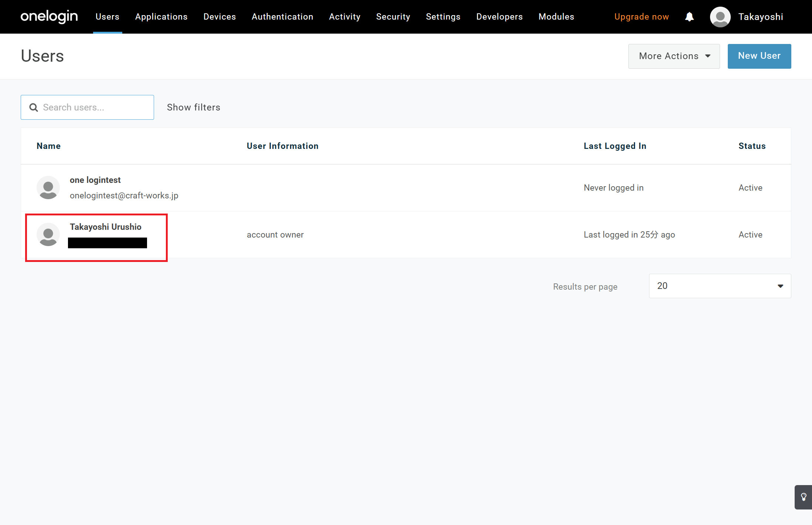Screen dimensions: 812x525
Task: Click the notification bell icon
Action: click(689, 17)
